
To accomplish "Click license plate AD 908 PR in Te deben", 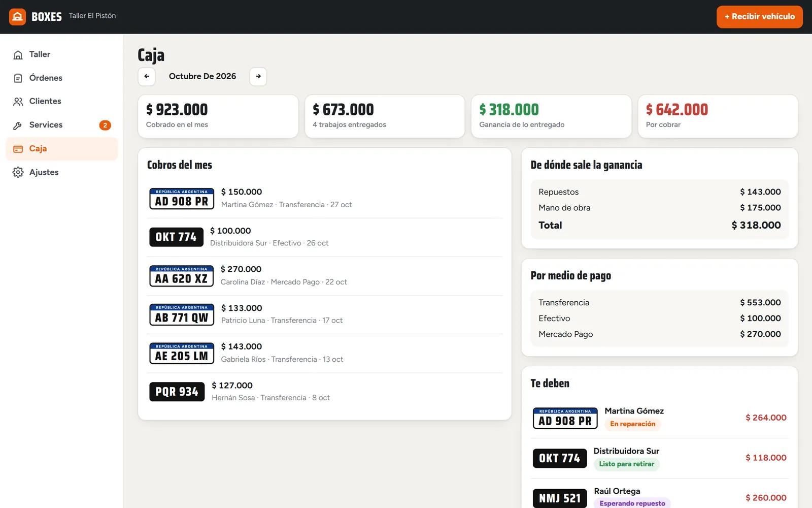I will click(x=565, y=418).
